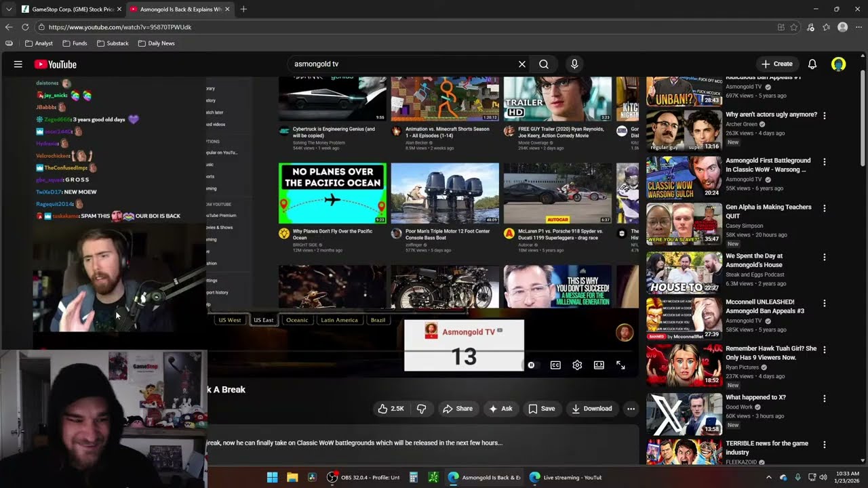Click the Ask button
868x488 pixels.
click(x=500, y=409)
